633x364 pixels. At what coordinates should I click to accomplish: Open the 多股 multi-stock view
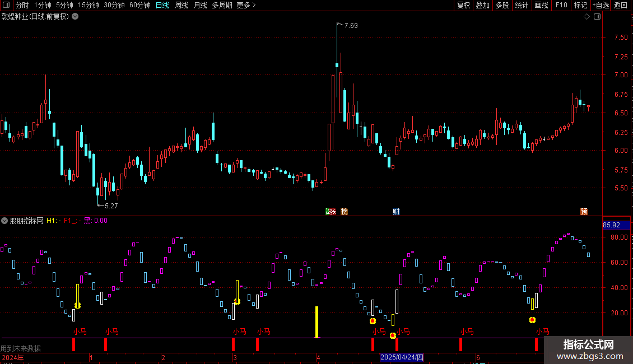(502, 5)
